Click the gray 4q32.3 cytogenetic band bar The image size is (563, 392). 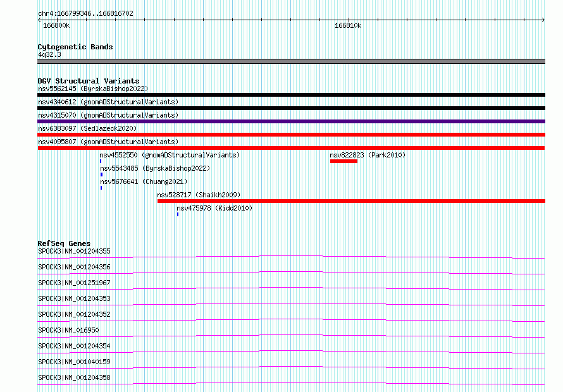(291, 61)
